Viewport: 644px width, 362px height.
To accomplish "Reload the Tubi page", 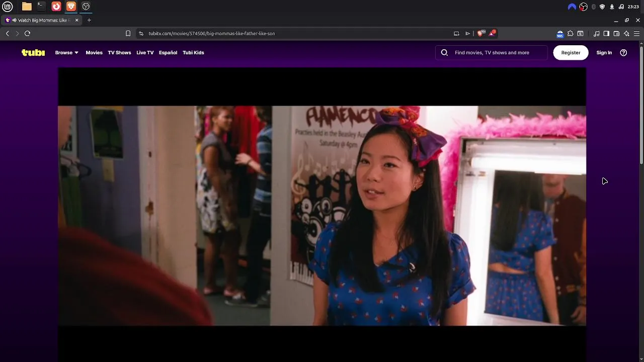I will pyautogui.click(x=28, y=34).
